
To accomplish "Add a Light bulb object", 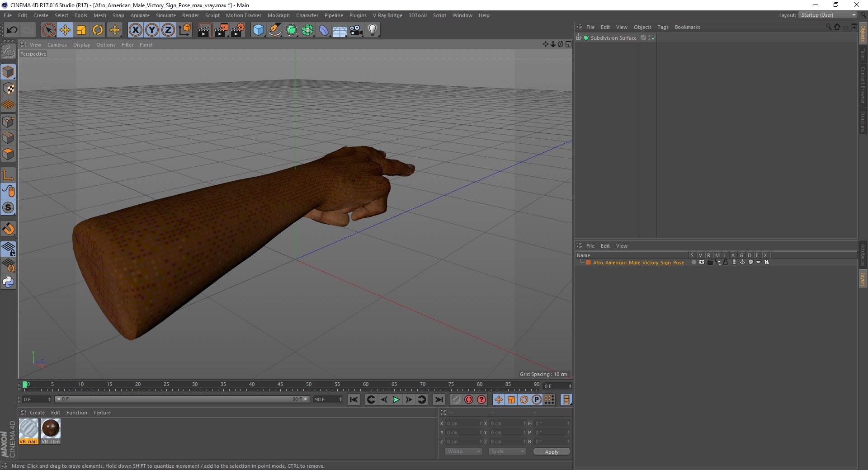I will click(x=373, y=30).
